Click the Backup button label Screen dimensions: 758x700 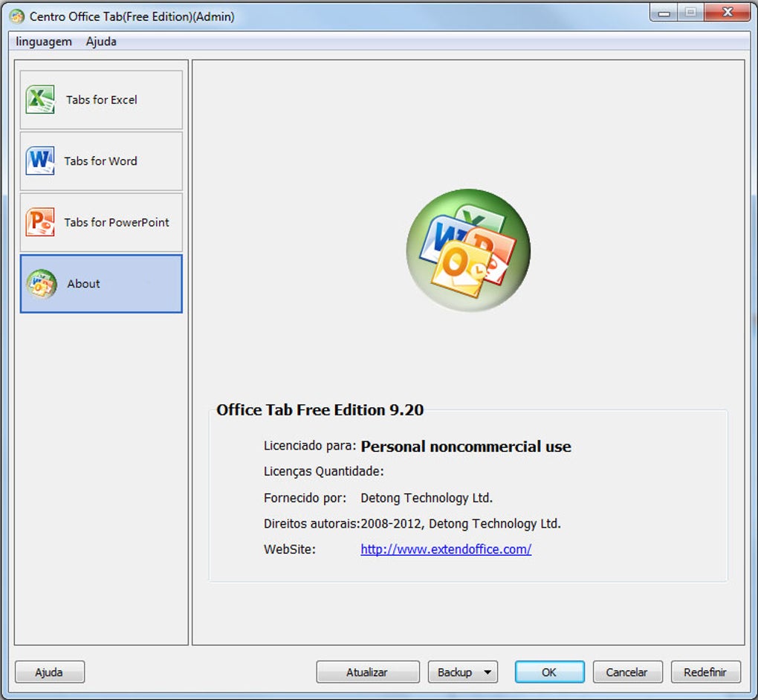[x=454, y=672]
